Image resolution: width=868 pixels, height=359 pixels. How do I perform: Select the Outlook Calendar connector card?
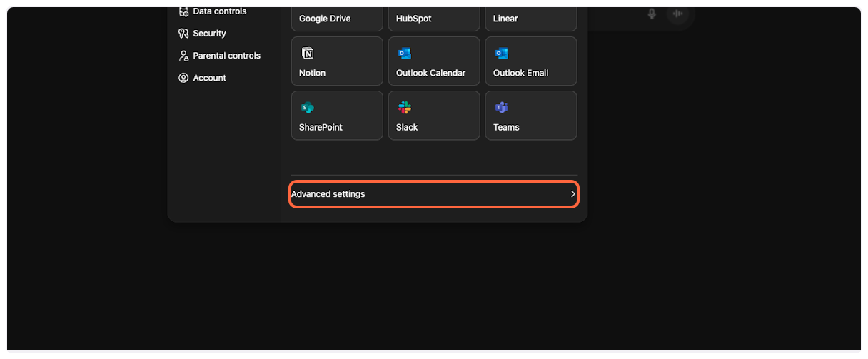pos(434,61)
